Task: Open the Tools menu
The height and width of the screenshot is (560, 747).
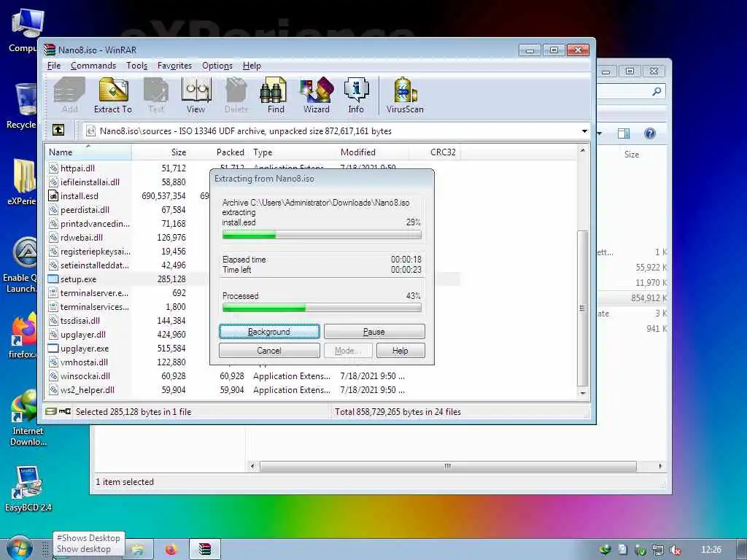Action: pos(136,66)
